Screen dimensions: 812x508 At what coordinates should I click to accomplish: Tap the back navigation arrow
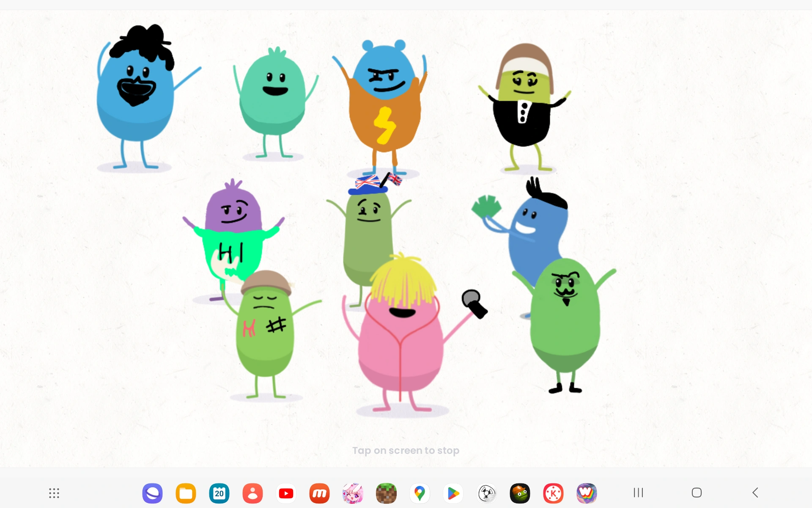pos(755,492)
